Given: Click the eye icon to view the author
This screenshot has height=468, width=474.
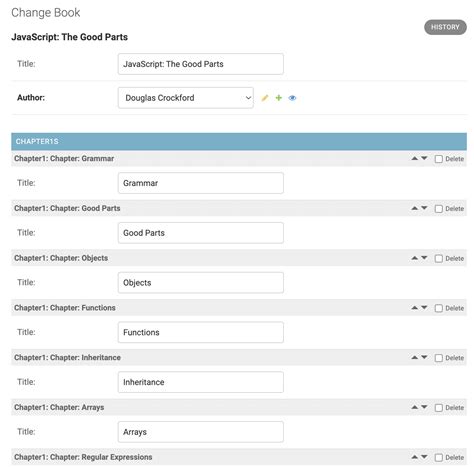Looking at the screenshot, I should point(292,98).
